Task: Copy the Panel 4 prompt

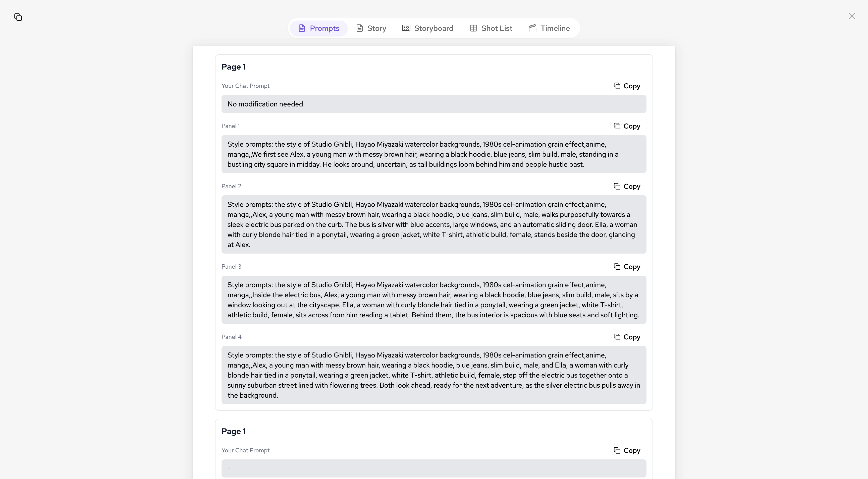Action: tap(627, 337)
